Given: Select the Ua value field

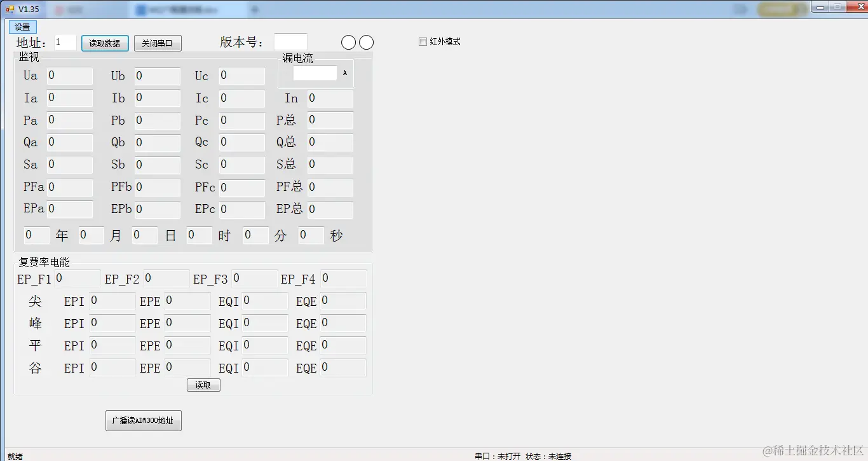Looking at the screenshot, I should (70, 76).
